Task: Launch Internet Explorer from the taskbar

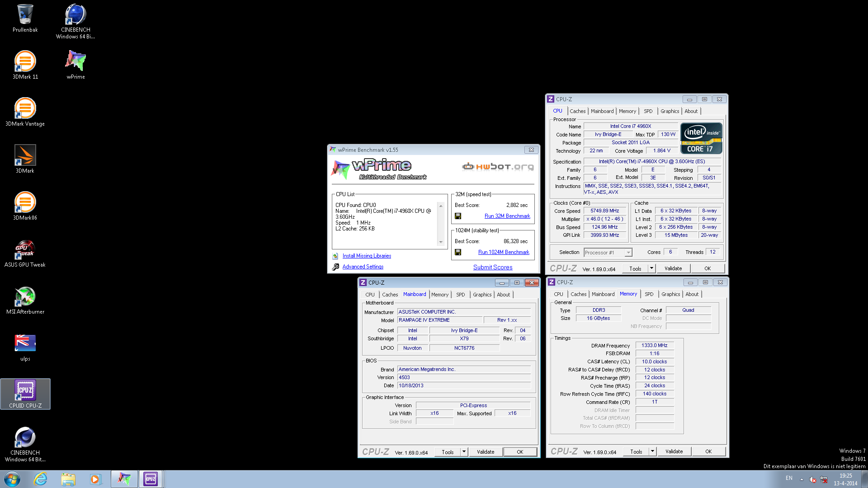Action: point(41,479)
